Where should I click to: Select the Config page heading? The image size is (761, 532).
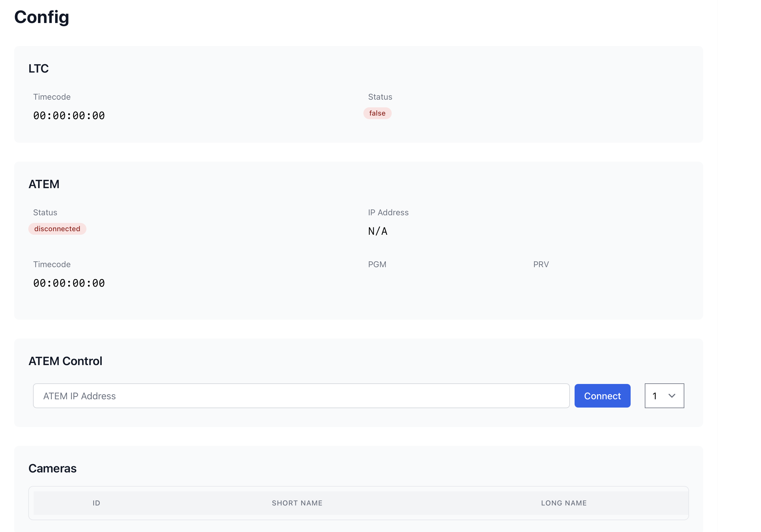(x=42, y=17)
